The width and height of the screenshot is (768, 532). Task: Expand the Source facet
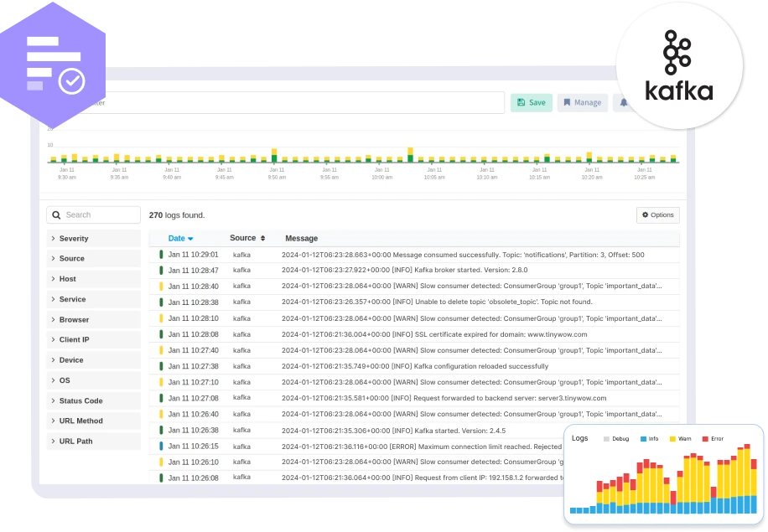[x=94, y=258]
